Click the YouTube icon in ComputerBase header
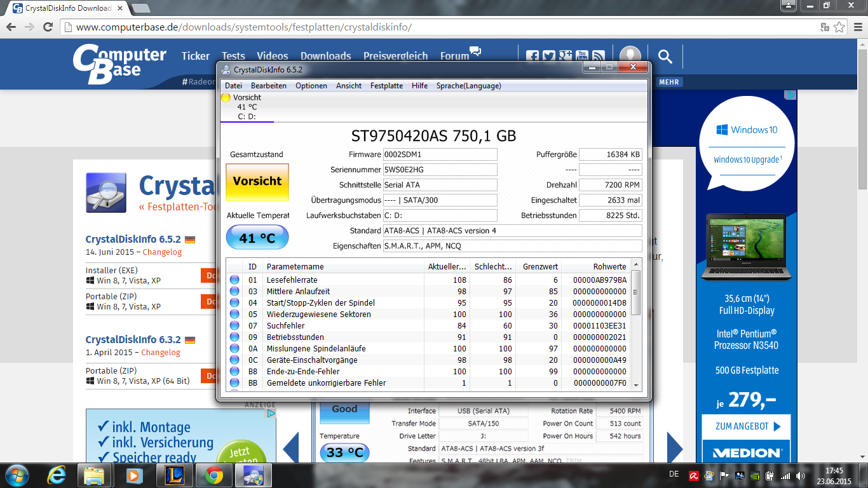This screenshot has height=488, width=868. click(x=582, y=57)
